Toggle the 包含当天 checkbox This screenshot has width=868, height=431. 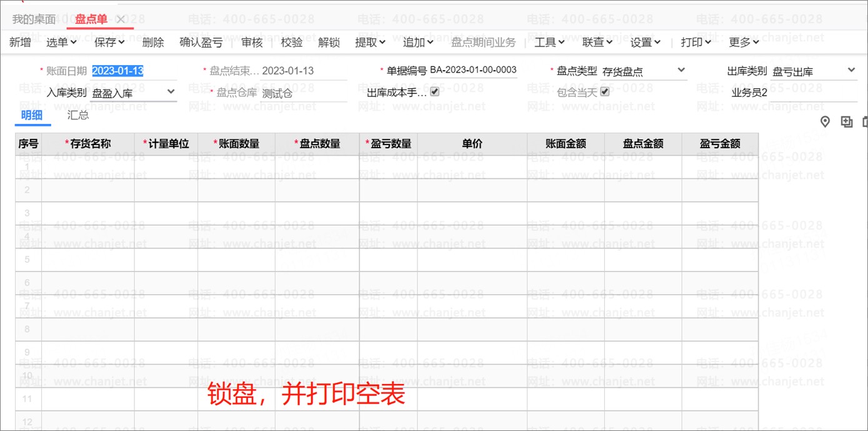pyautogui.click(x=605, y=92)
